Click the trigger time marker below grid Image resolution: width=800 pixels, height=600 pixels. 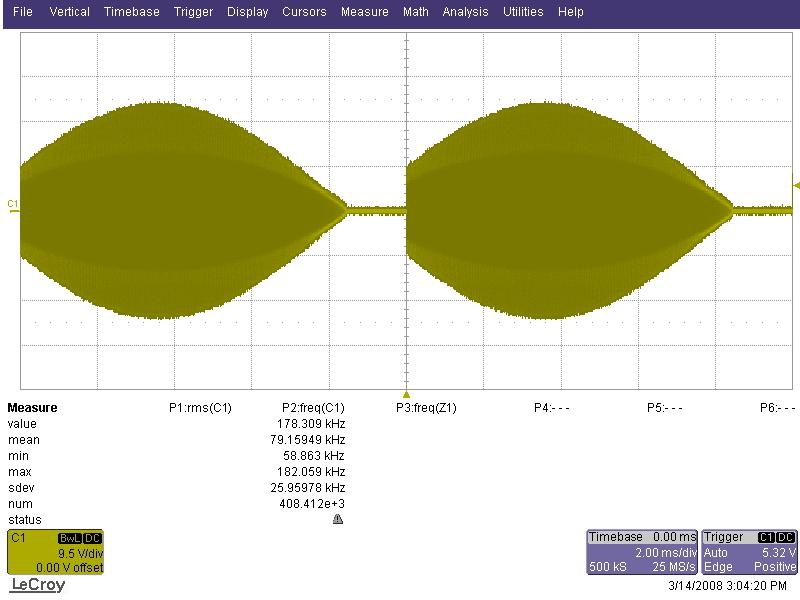pos(406,394)
